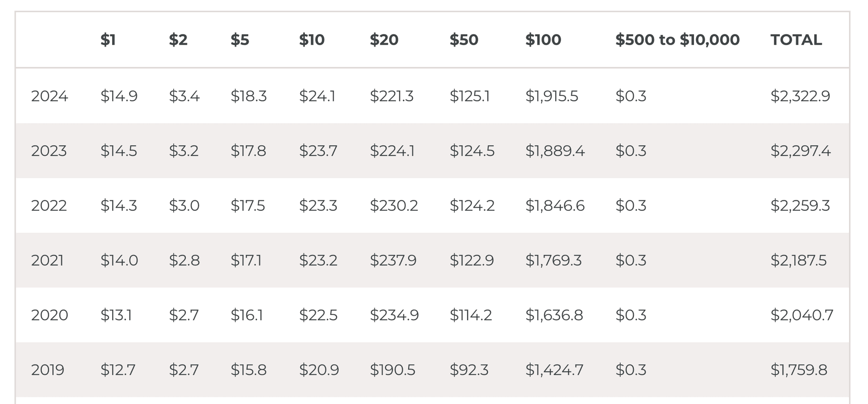Select the 2020 row label
Screen dimensions: 868x404
[x=49, y=315]
